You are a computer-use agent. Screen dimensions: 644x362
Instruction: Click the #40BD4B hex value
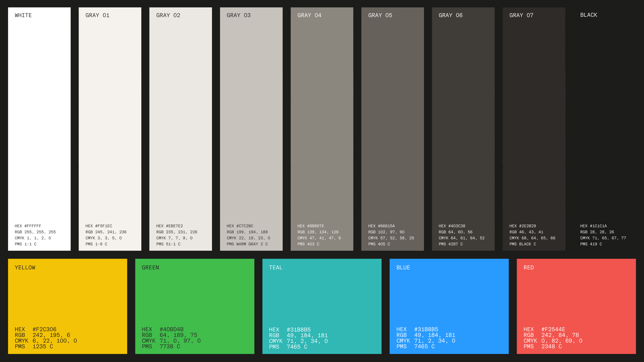click(x=172, y=329)
